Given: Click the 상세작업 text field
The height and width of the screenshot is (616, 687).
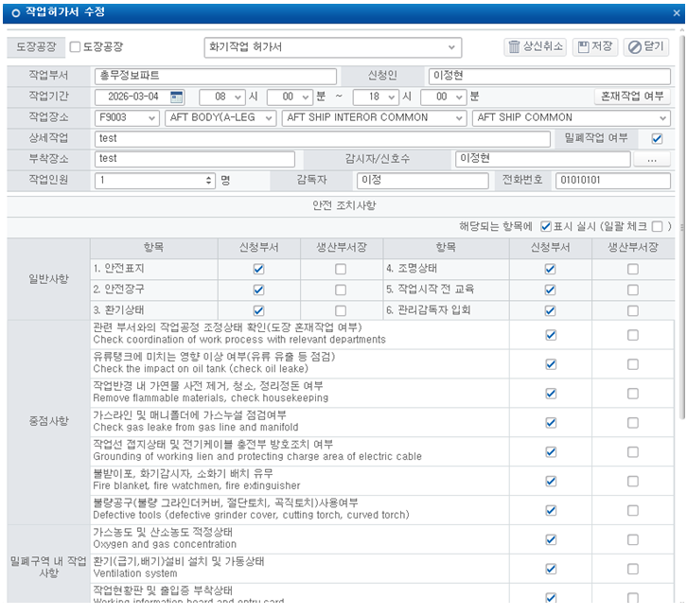Looking at the screenshot, I should point(323,138).
